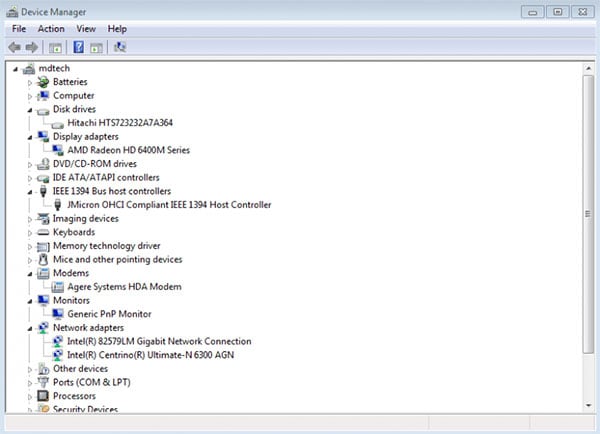
Task: Click the JMicron OHCI controller device icon
Action: pos(57,205)
